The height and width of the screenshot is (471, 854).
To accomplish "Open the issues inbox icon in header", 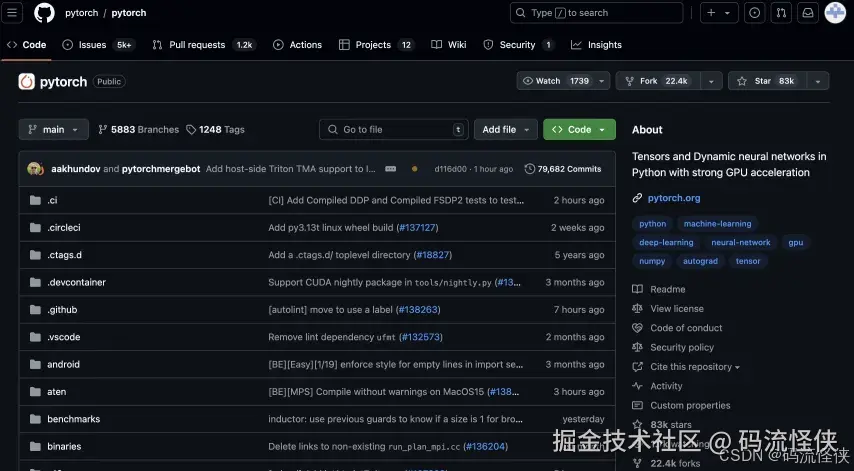I will 754,13.
